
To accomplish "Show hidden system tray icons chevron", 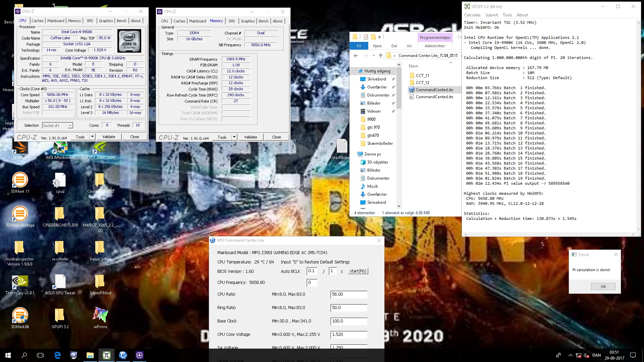I will pos(570,355).
